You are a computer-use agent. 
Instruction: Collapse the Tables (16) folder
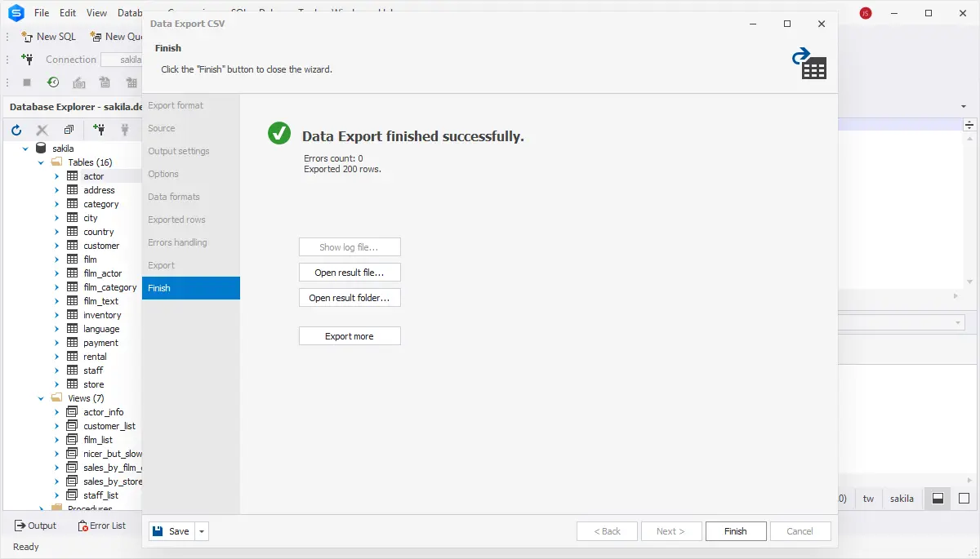[41, 162]
